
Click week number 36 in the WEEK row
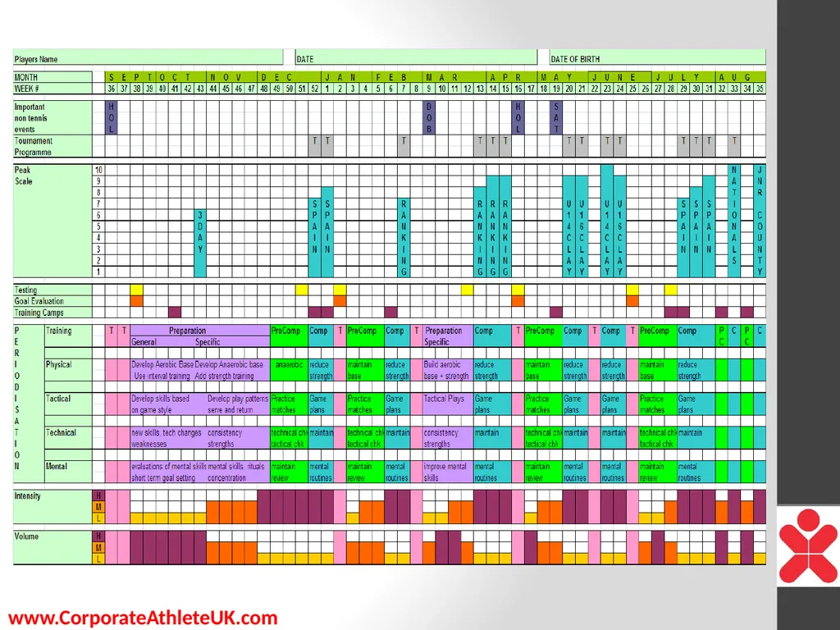(112, 89)
